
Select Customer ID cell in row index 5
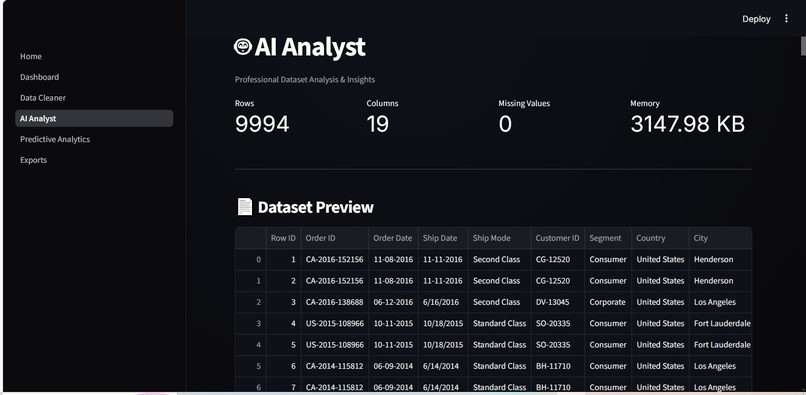(x=558, y=366)
